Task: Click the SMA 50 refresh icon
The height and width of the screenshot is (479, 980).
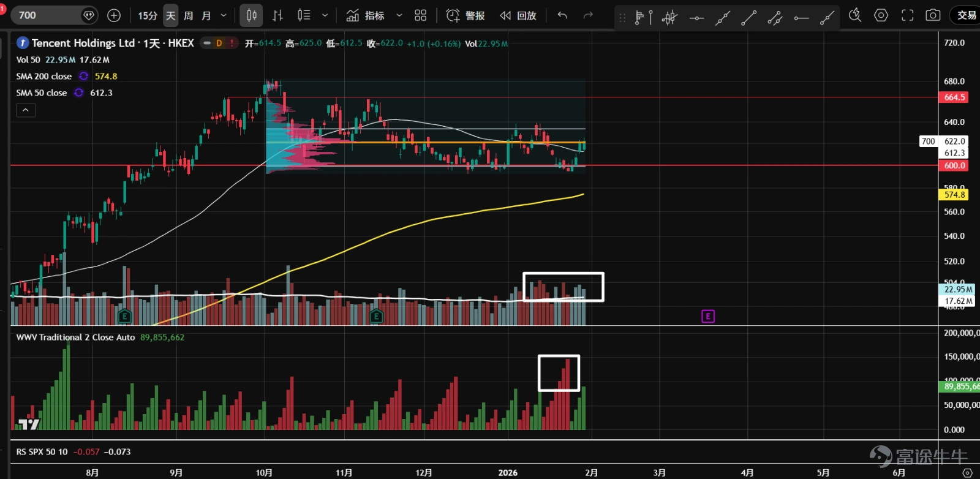Action: 79,93
